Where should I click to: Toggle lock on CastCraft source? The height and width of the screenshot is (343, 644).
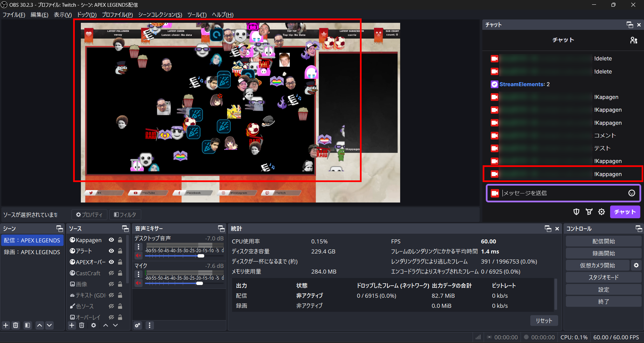[120, 273]
